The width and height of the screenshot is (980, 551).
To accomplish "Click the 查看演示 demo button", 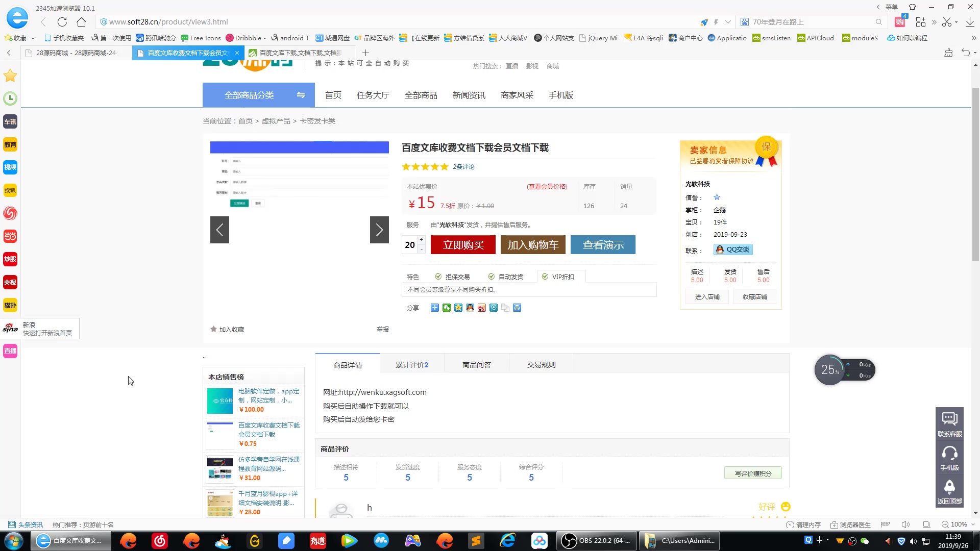I will [603, 245].
